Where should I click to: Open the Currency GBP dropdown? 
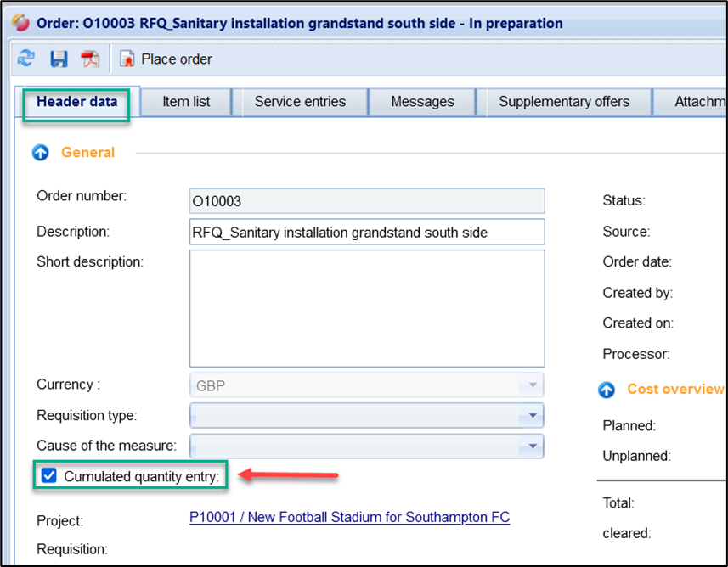(532, 385)
